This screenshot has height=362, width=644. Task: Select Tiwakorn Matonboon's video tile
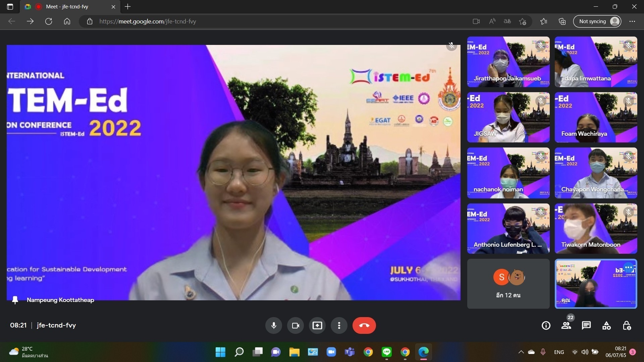596,229
